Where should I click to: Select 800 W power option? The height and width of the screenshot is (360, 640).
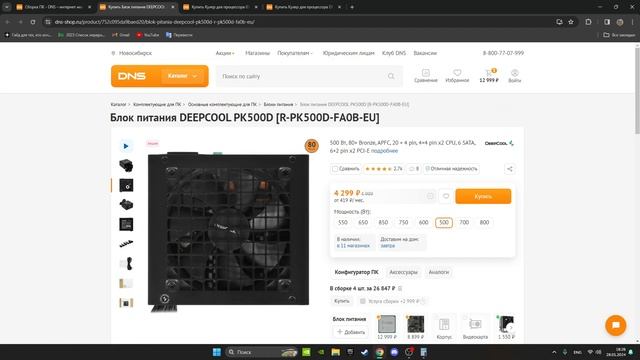click(484, 222)
